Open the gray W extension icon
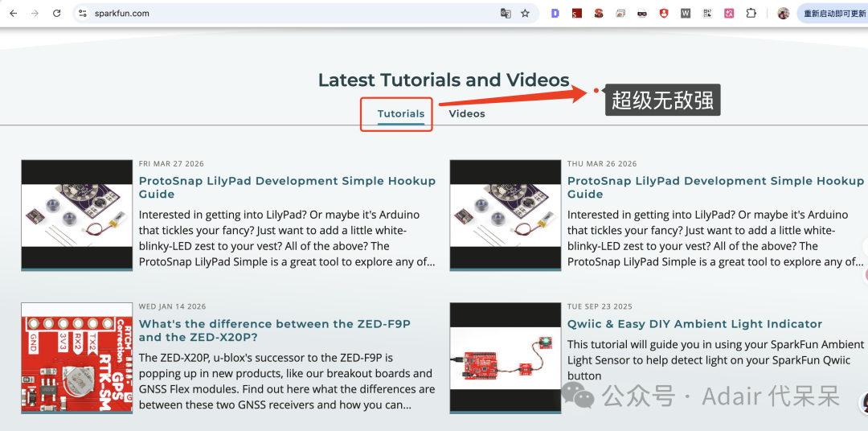 pyautogui.click(x=686, y=14)
